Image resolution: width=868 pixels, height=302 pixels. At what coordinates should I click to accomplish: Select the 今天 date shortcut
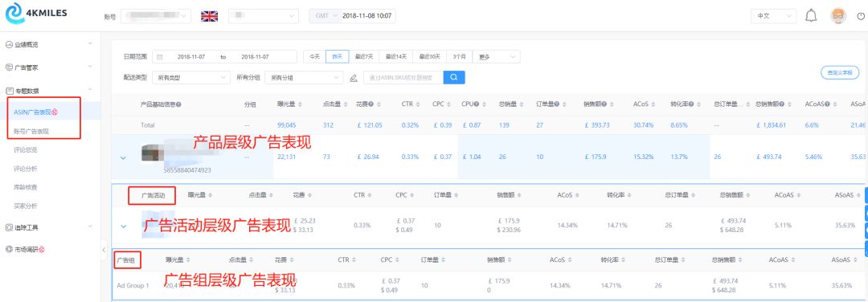pyautogui.click(x=314, y=57)
